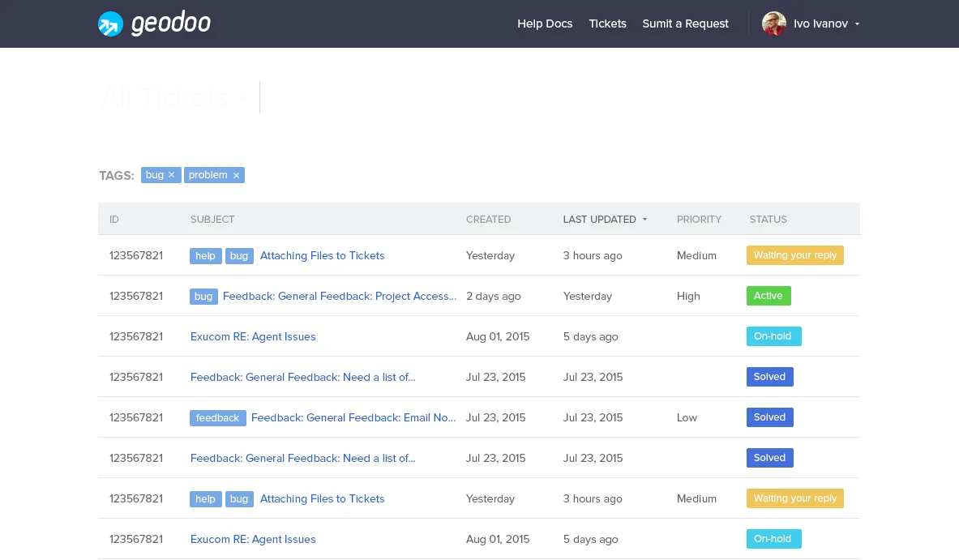Click the bug tag on Project Access ticket
The width and height of the screenshot is (959, 560).
[203, 296]
